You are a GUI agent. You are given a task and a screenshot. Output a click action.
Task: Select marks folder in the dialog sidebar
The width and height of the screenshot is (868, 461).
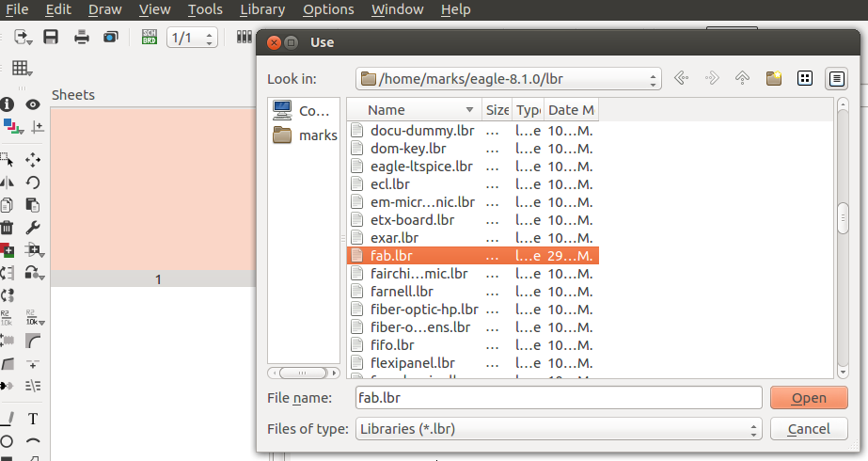pyautogui.click(x=304, y=135)
